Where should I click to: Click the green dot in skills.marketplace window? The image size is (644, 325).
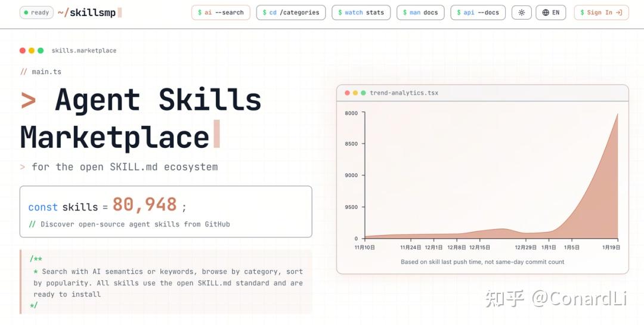pos(41,51)
